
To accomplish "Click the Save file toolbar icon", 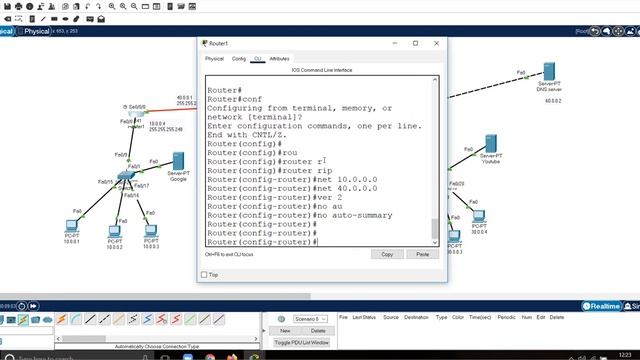I will [7, 7].
